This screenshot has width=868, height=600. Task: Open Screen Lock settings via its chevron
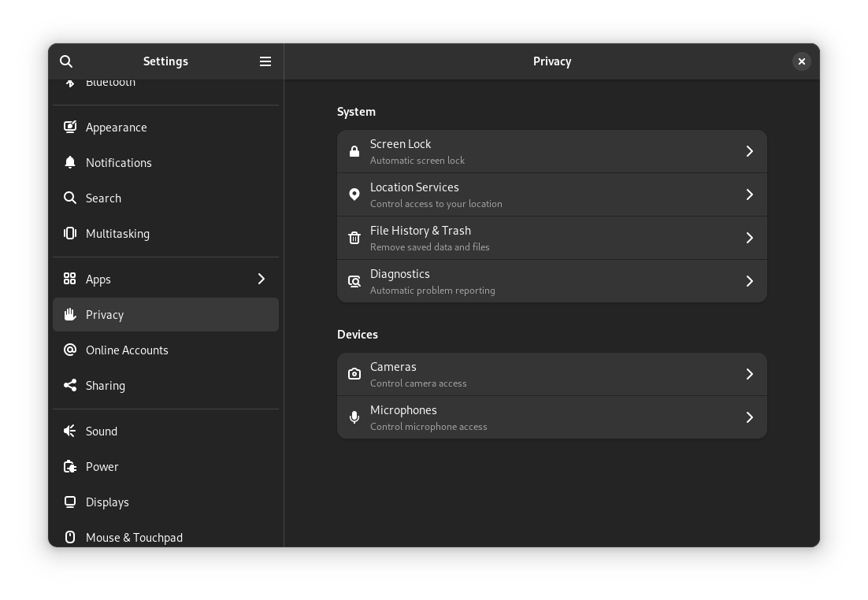[x=749, y=151]
